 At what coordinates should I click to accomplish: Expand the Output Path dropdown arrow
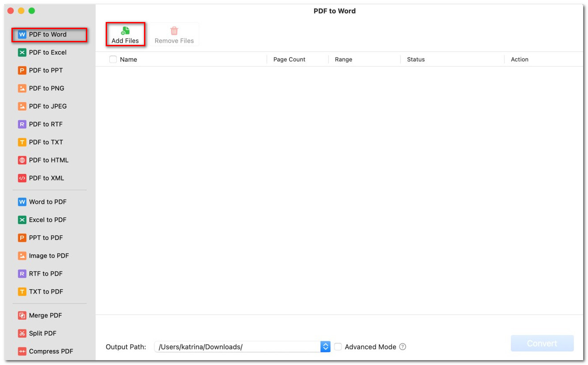click(325, 347)
